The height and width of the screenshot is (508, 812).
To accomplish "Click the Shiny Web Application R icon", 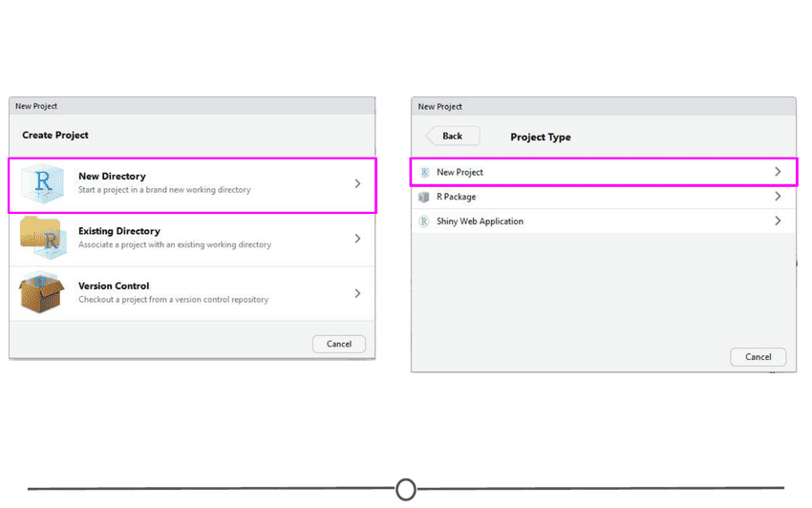I will pyautogui.click(x=424, y=222).
